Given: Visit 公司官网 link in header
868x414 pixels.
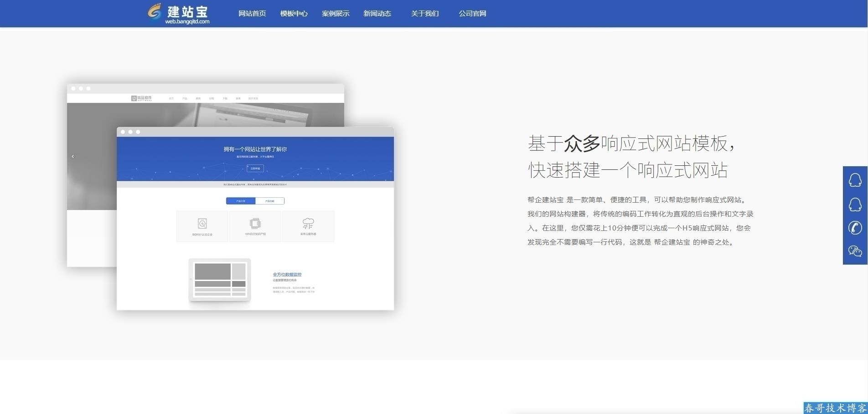Looking at the screenshot, I should pos(472,14).
